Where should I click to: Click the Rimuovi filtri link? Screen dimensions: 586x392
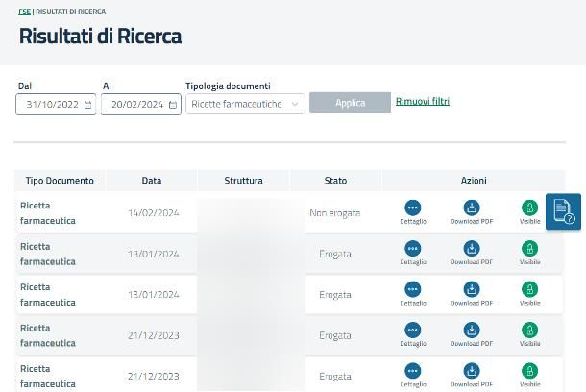click(x=423, y=102)
